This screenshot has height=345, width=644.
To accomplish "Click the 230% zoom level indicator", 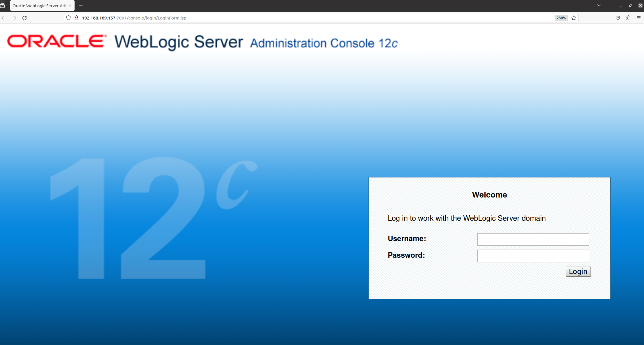I will click(561, 18).
